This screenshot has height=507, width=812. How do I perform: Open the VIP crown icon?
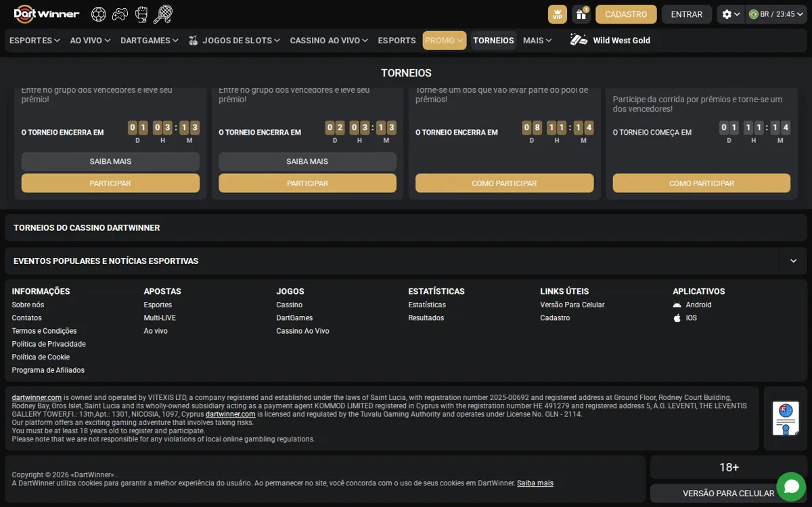click(x=558, y=14)
